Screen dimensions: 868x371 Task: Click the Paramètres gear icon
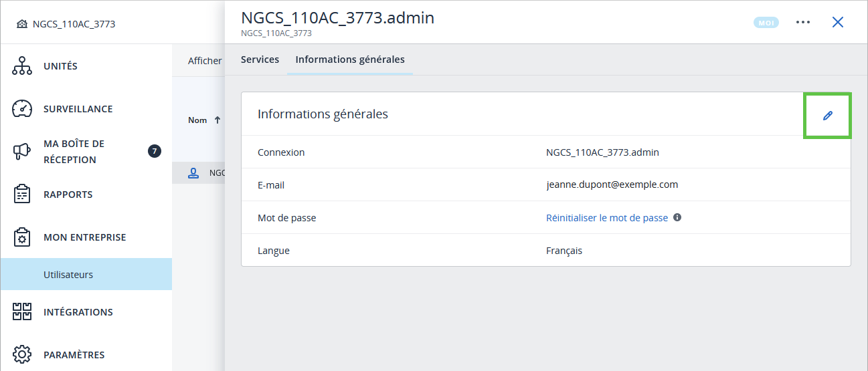22,354
